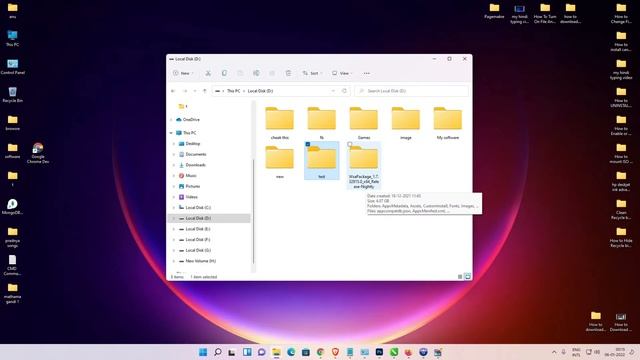
Task: Click the Delete trash icon in the Explorer toolbar
Action: click(x=288, y=73)
